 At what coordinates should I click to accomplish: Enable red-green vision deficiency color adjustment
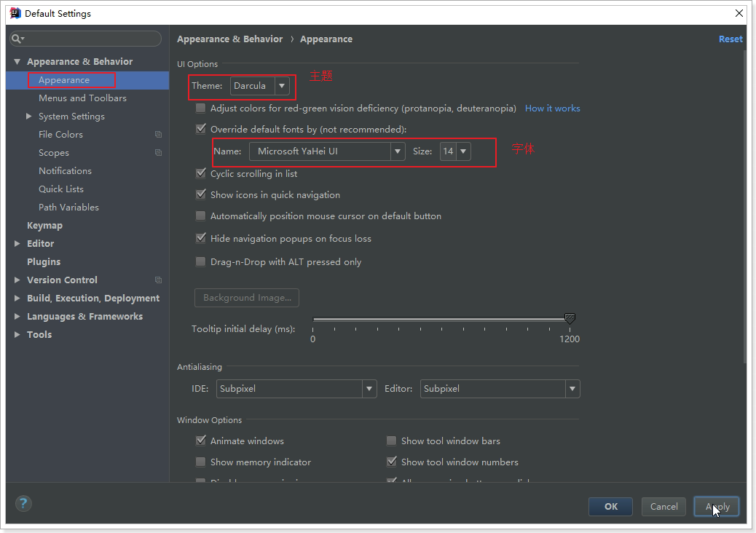[x=200, y=108]
